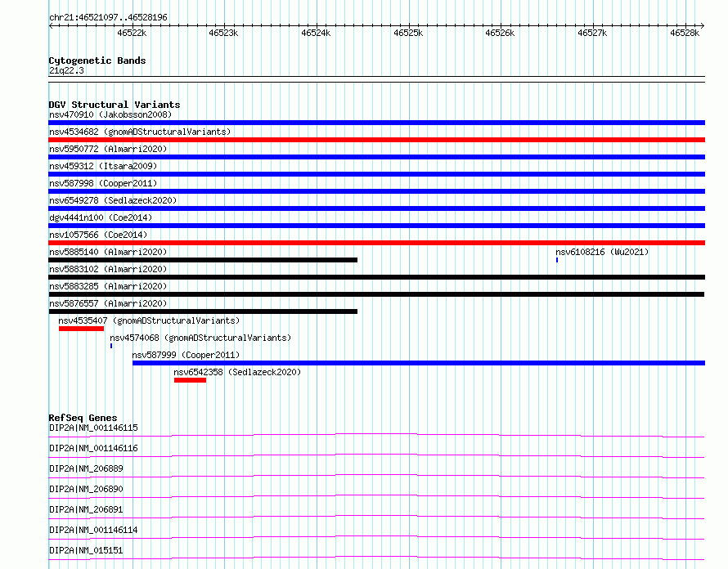
Task: Click nsv6549278 (Sedlazeck2020) variant label
Action: (113, 200)
